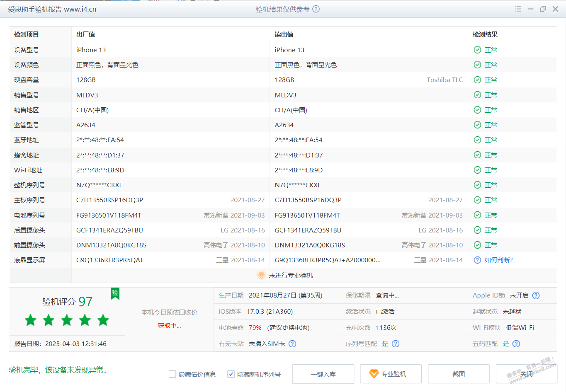Open the help icon beside 验机结果仅供参考

click(x=316, y=9)
